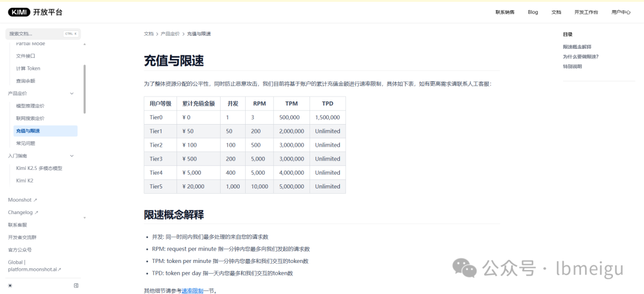Click the 充值与限速 page heading
Viewport: 644px width, 294px height.
[x=174, y=61]
